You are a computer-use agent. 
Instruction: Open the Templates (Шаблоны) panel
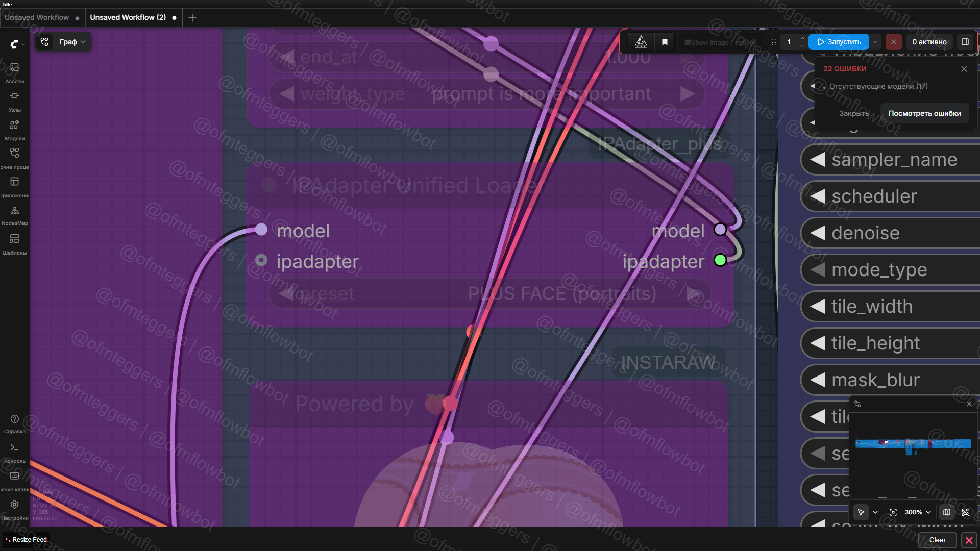point(14,243)
